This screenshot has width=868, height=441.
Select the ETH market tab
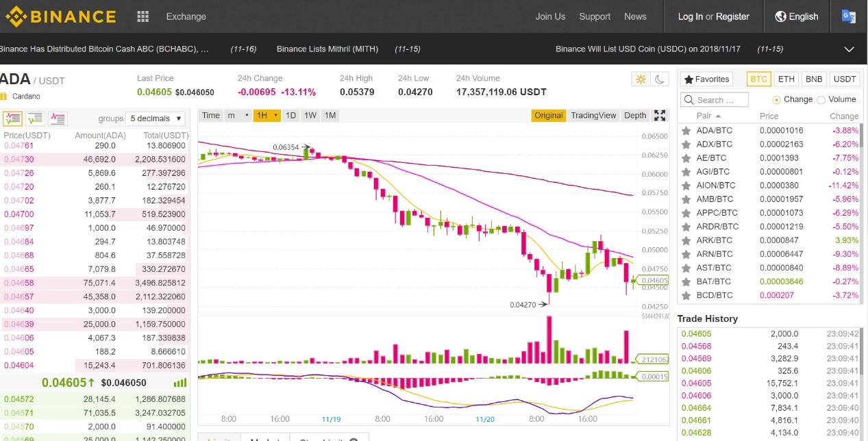coord(786,79)
